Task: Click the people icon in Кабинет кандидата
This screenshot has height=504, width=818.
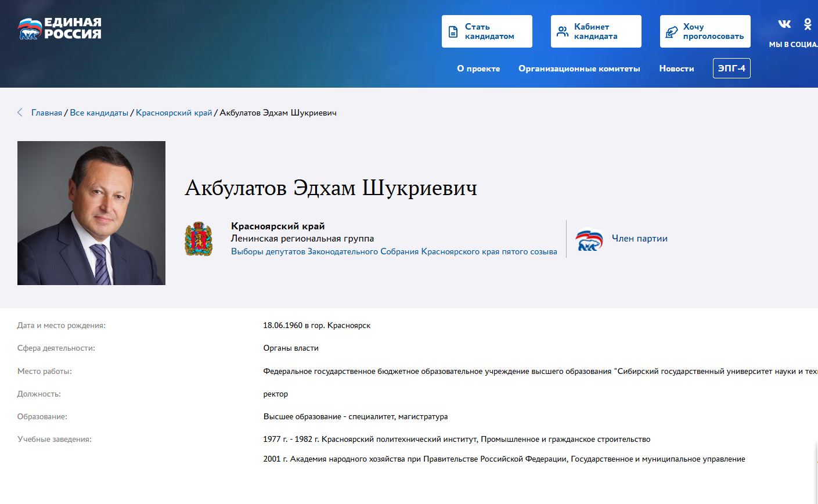Action: click(563, 32)
